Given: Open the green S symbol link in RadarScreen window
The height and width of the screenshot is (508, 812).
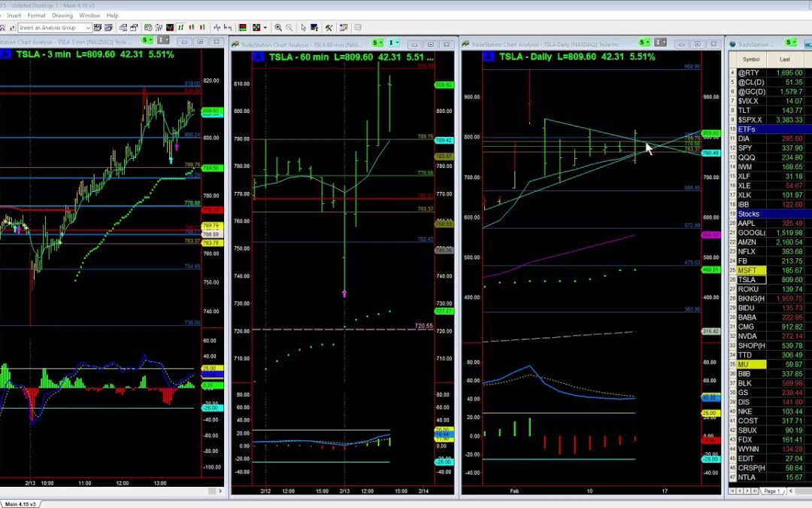Looking at the screenshot, I should [791, 42].
